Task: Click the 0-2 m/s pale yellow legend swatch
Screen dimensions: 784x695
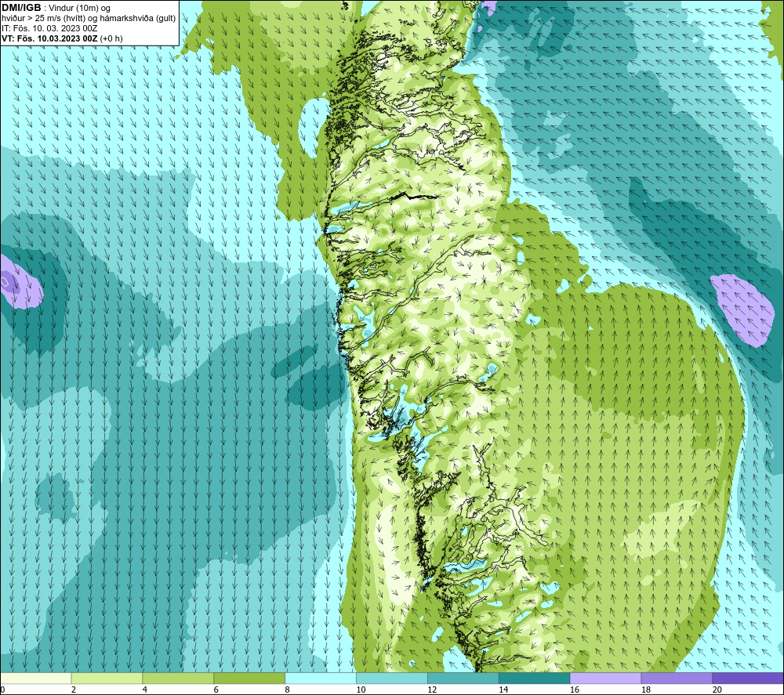Action: click(x=35, y=678)
